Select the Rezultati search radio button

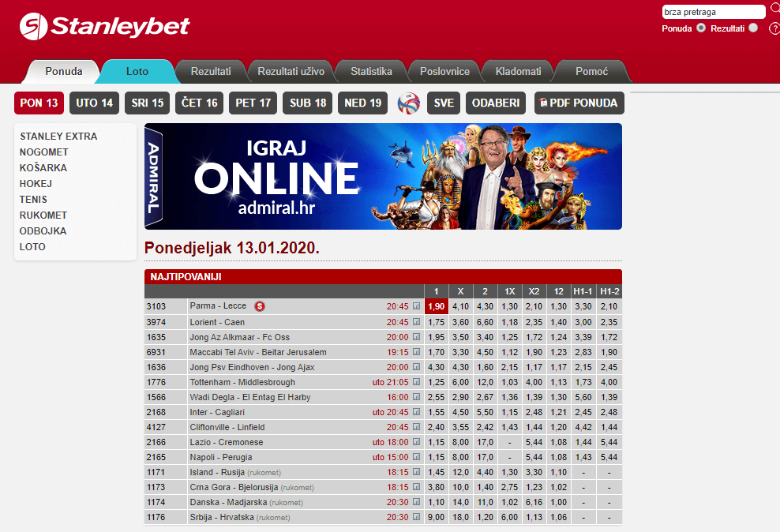[753, 28]
